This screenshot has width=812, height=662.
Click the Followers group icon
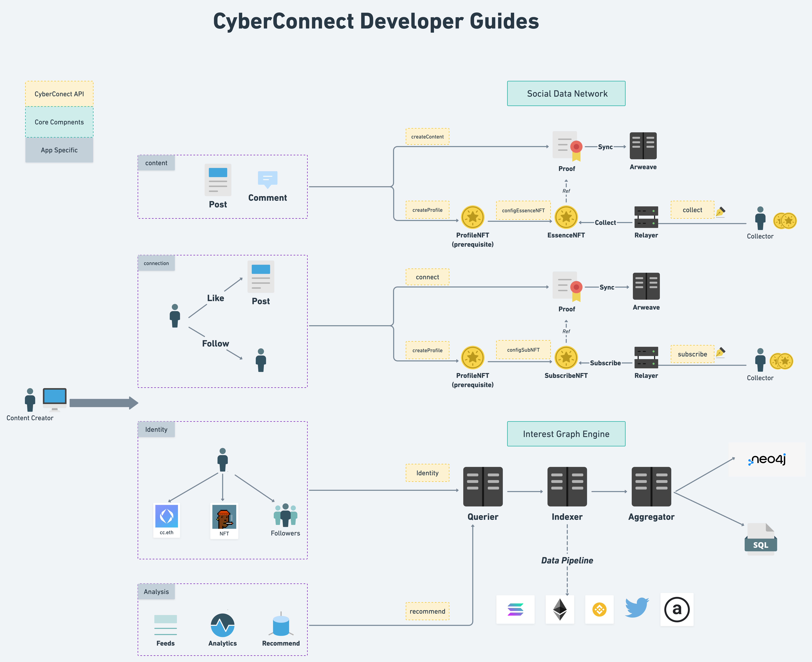click(285, 515)
